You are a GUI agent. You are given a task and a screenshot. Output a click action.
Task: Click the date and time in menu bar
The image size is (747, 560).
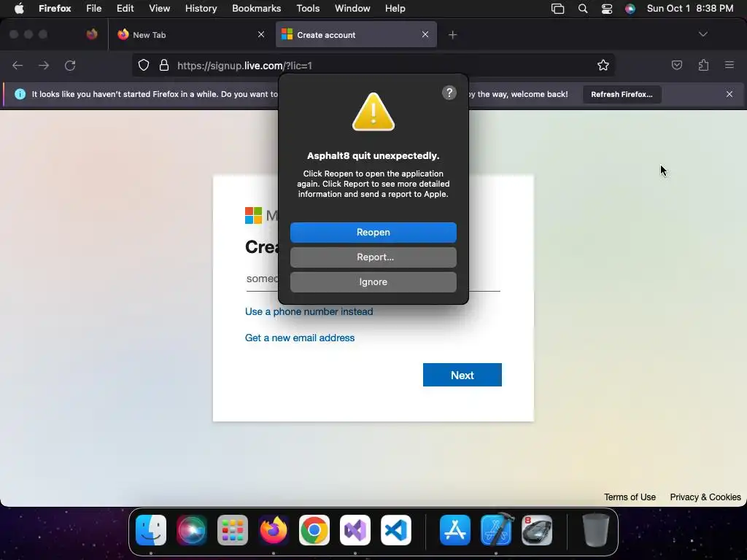(x=690, y=9)
